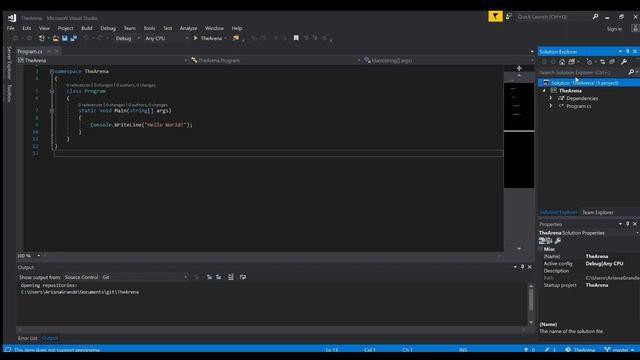Click the Switch Views icon in Solution Explorer
640x360 pixels.
[x=571, y=62]
